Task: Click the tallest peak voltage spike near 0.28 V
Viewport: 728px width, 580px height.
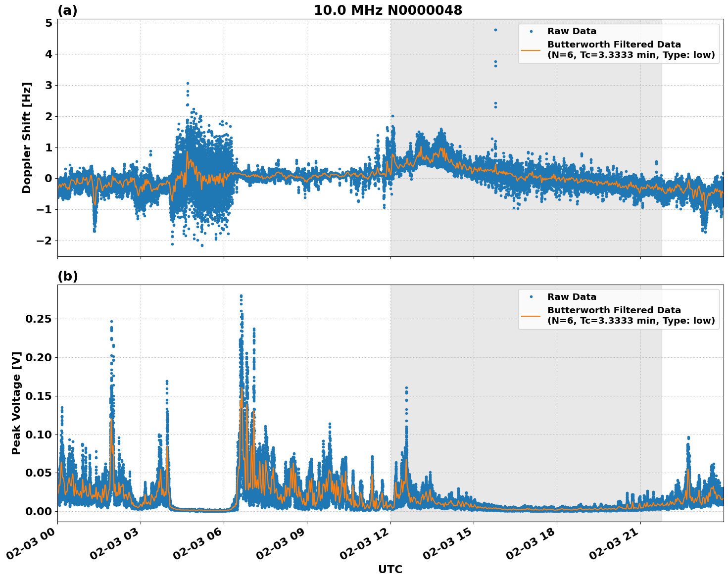Action: click(x=241, y=296)
